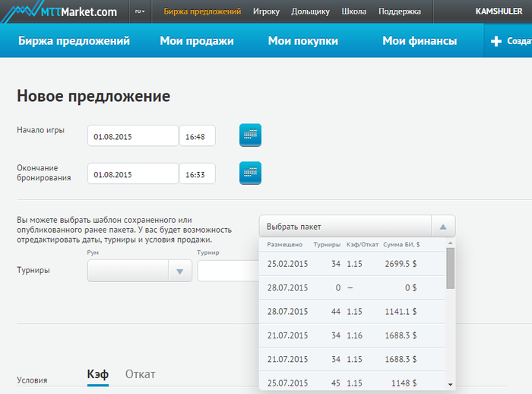Click scrollbar down arrow in package list

(x=450, y=384)
